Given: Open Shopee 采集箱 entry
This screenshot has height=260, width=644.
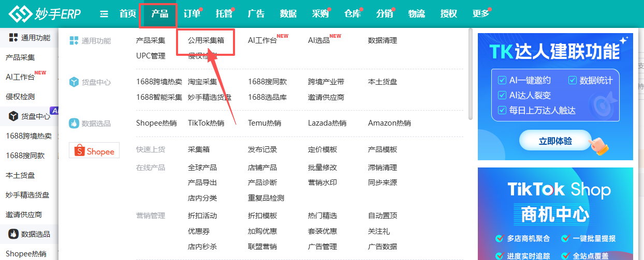Looking at the screenshot, I should (x=199, y=149).
